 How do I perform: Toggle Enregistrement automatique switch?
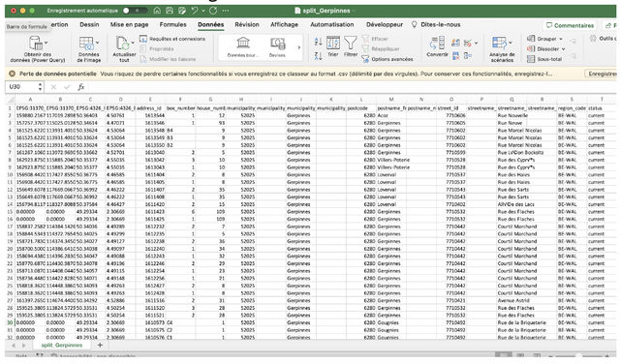(135, 11)
